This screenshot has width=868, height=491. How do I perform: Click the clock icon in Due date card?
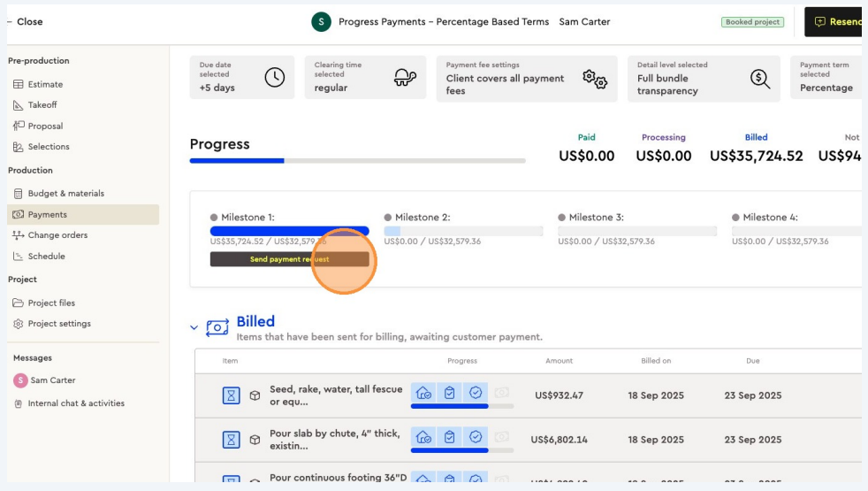(275, 78)
